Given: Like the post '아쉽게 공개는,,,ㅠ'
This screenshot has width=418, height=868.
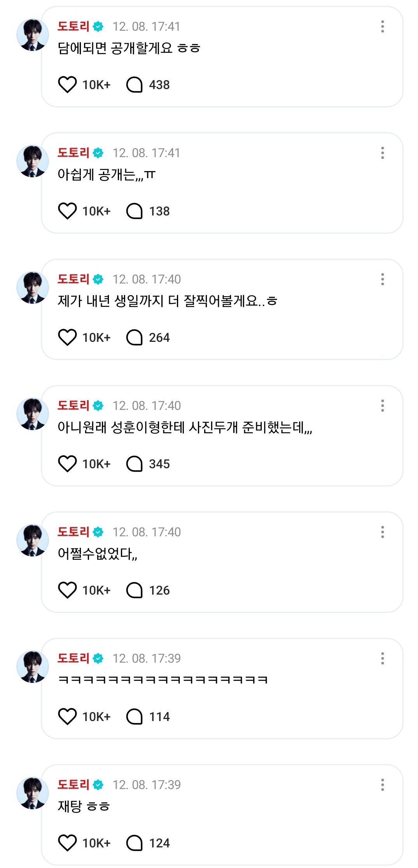Looking at the screenshot, I should 67,211.
